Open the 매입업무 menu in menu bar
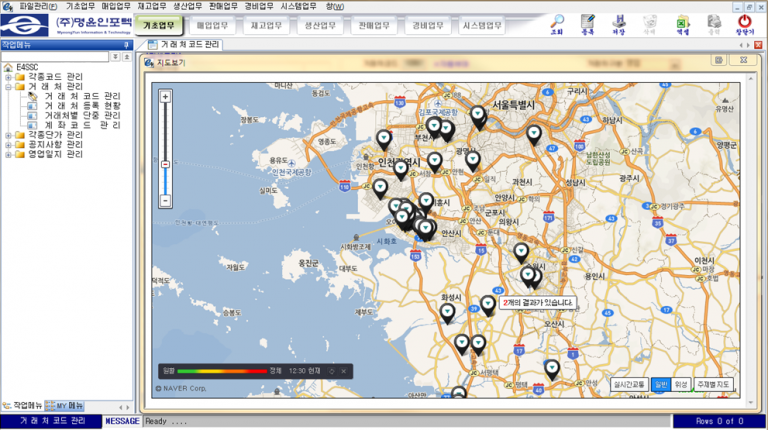768x430 pixels. point(116,6)
